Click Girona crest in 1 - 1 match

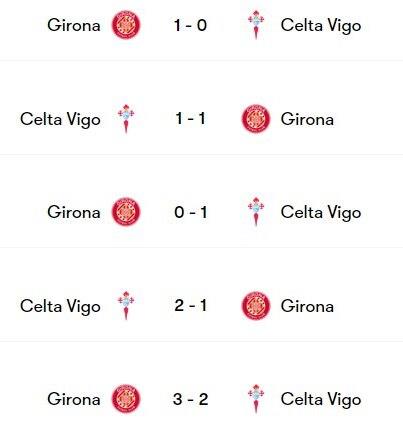coord(256,119)
